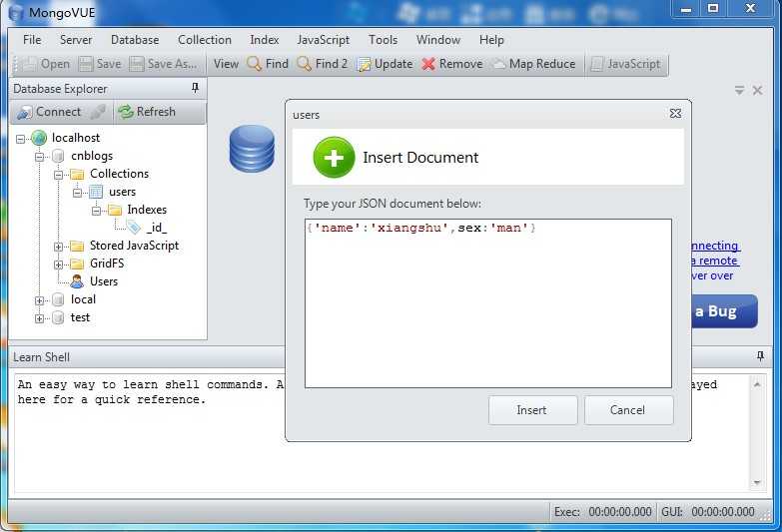
Task: Click the Learn Shell scrollbar down arrow
Action: click(757, 483)
